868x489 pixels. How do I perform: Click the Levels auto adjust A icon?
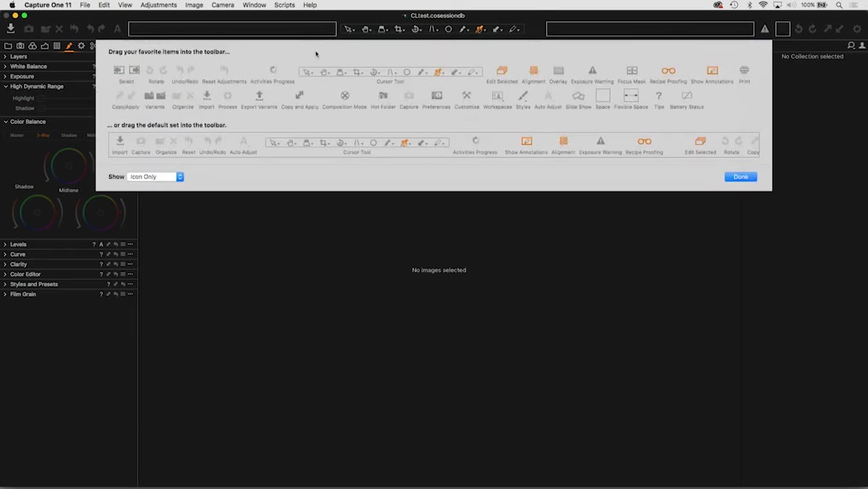click(101, 244)
